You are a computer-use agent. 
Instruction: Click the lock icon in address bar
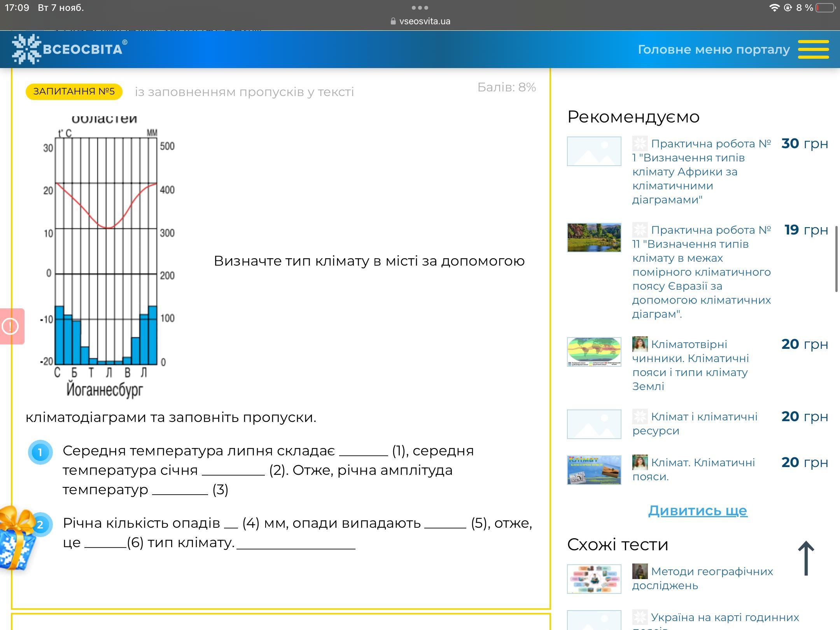pos(393,21)
